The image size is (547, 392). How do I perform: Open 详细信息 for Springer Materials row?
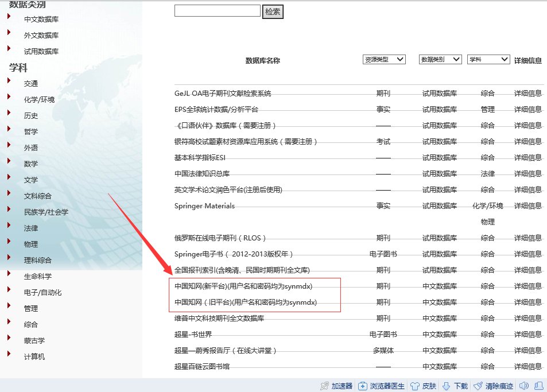pos(528,205)
